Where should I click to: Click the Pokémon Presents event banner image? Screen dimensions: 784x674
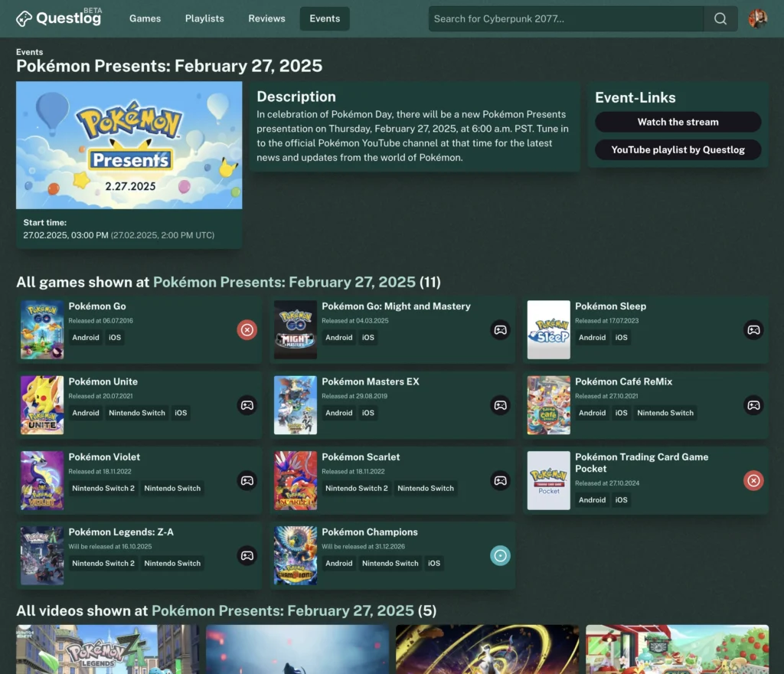coord(129,145)
